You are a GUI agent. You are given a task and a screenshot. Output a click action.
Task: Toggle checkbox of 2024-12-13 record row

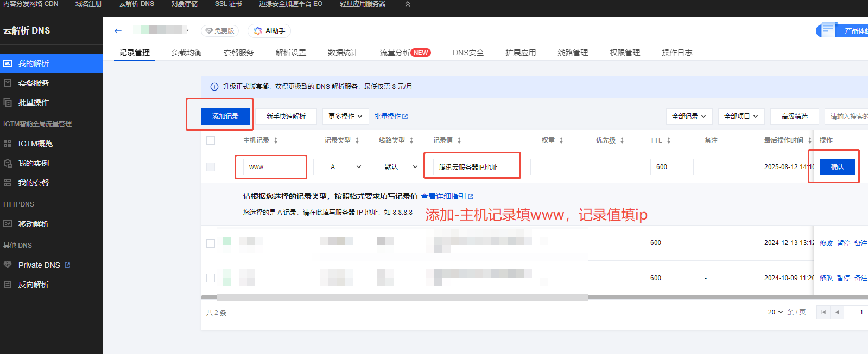pyautogui.click(x=211, y=243)
